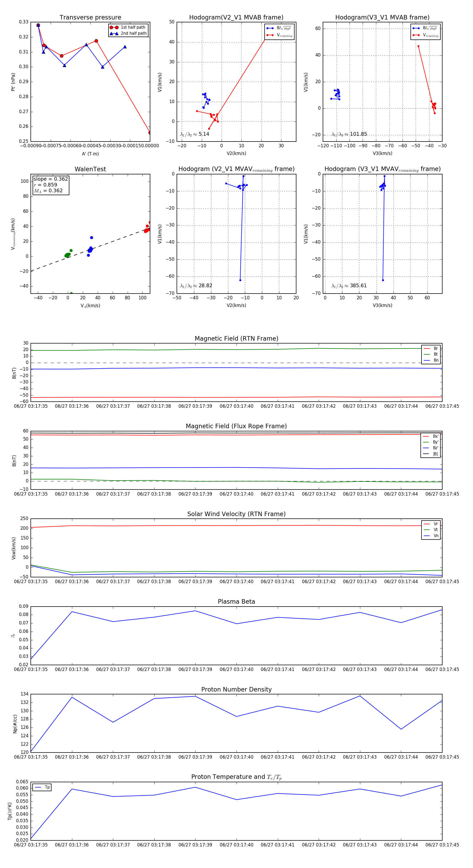Click the '2nd half path' blue triangle legend marker
This screenshot has height=868, width=473.
tap(114, 33)
